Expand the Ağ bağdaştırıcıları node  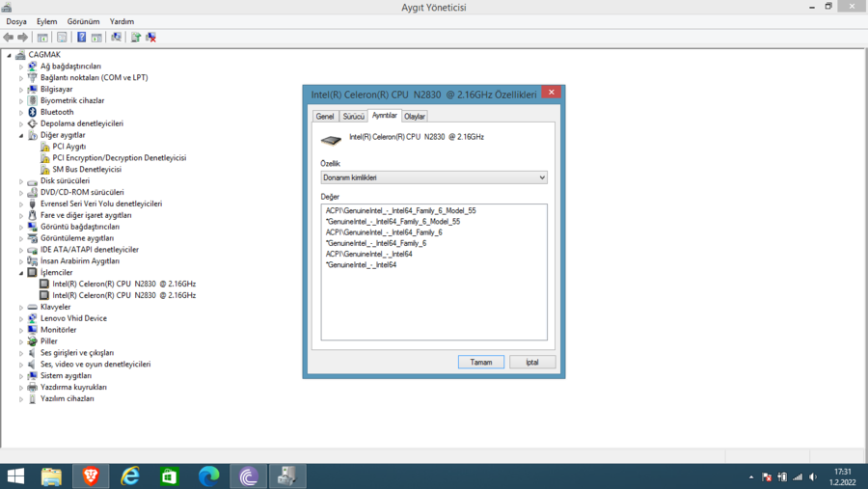21,67
